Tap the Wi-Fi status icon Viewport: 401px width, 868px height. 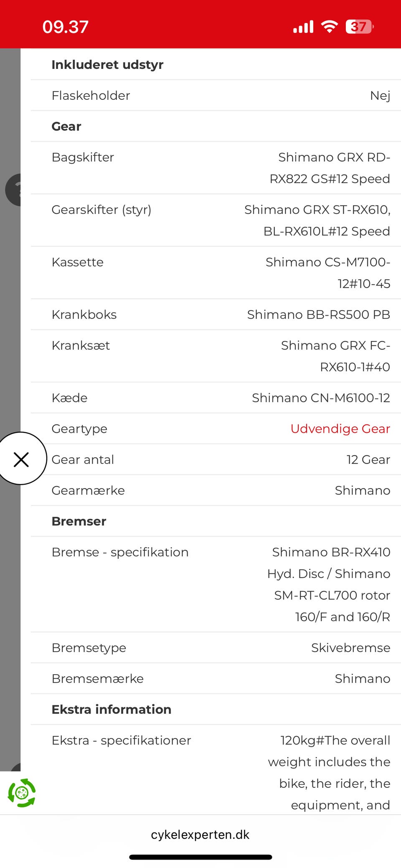click(x=329, y=27)
